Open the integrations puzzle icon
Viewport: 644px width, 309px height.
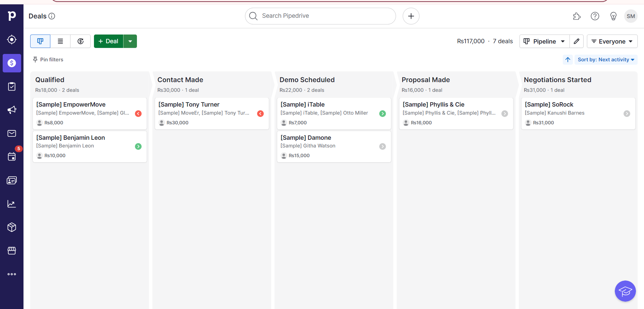click(x=577, y=16)
